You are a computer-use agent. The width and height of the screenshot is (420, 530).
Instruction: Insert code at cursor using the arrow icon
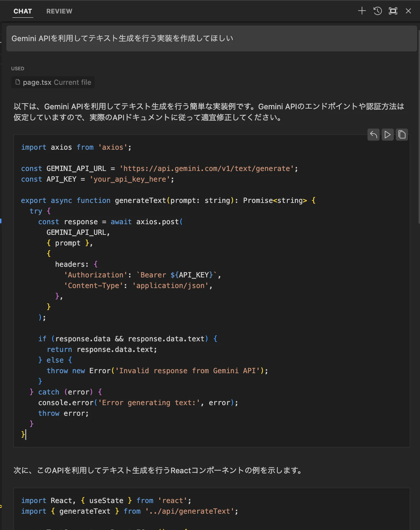point(373,134)
